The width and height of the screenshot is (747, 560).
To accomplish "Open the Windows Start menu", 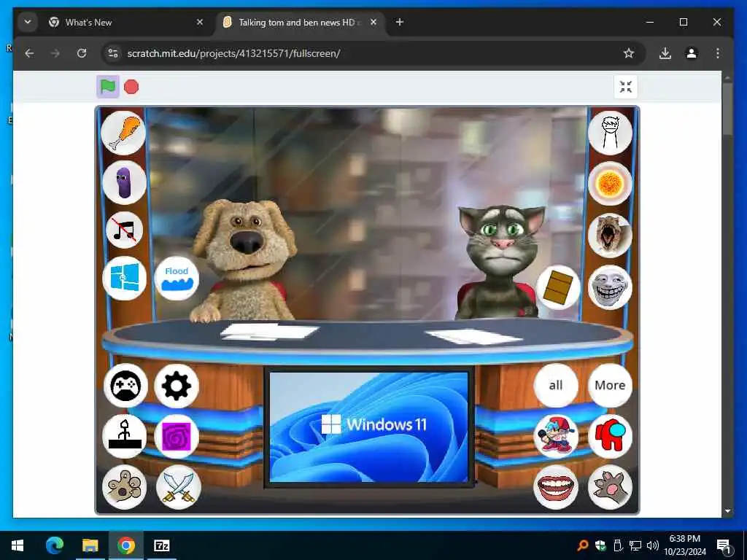I will [18, 545].
